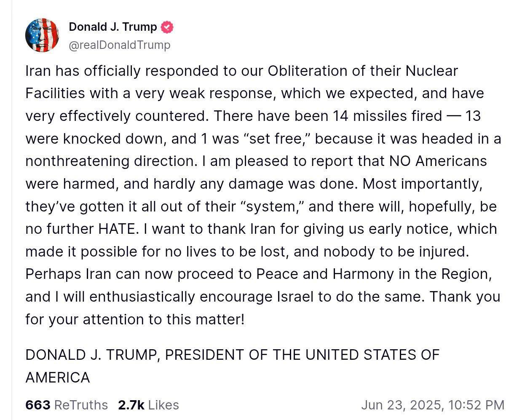Click the signature line DONALD J. TRUMP, PRESIDENT
This screenshot has width=514, height=420.
[232, 355]
